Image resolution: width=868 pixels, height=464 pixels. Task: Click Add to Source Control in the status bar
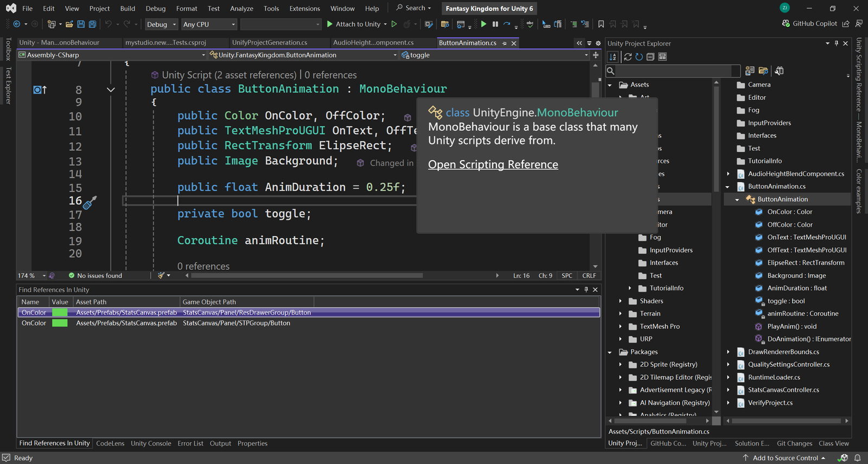click(785, 458)
